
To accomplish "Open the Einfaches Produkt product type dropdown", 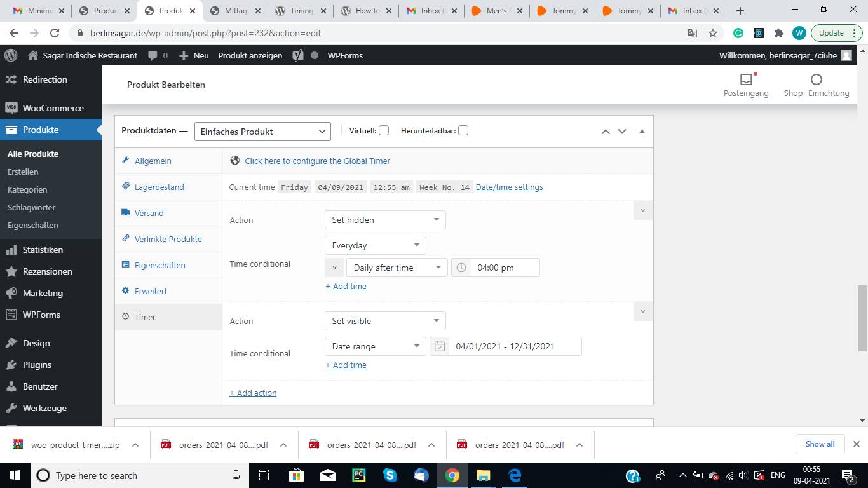I will (262, 132).
